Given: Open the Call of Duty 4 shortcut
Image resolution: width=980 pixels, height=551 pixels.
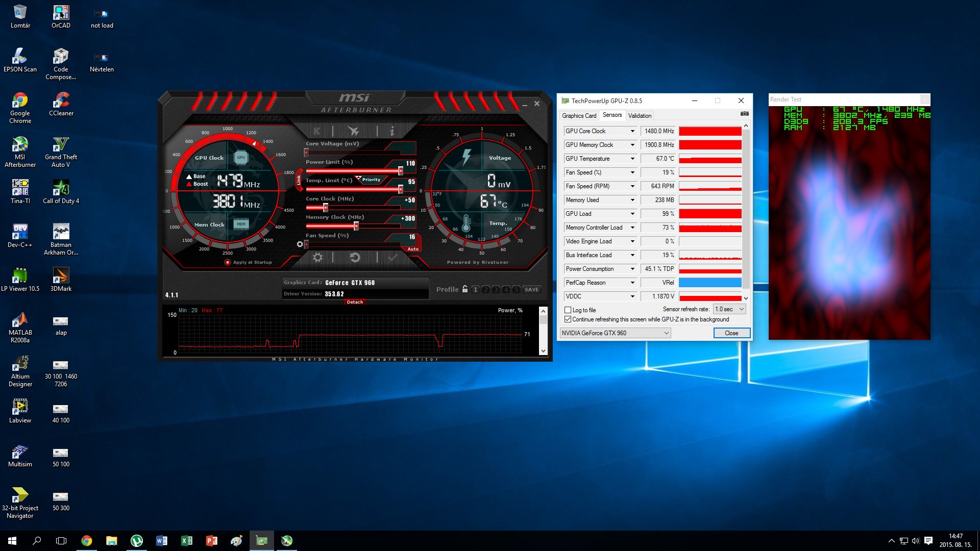Looking at the screenshot, I should coord(61,191).
